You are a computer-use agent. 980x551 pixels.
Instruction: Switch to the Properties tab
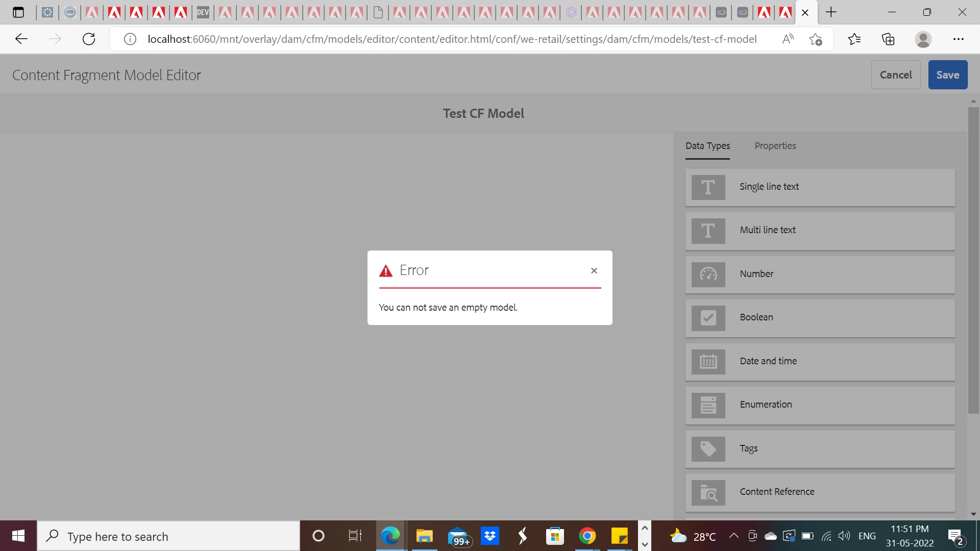coord(775,146)
